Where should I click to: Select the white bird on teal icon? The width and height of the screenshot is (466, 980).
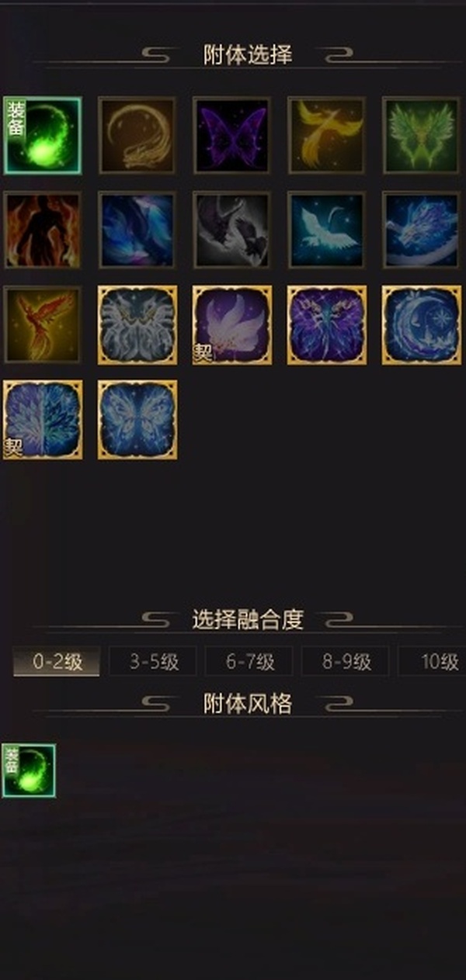326,230
